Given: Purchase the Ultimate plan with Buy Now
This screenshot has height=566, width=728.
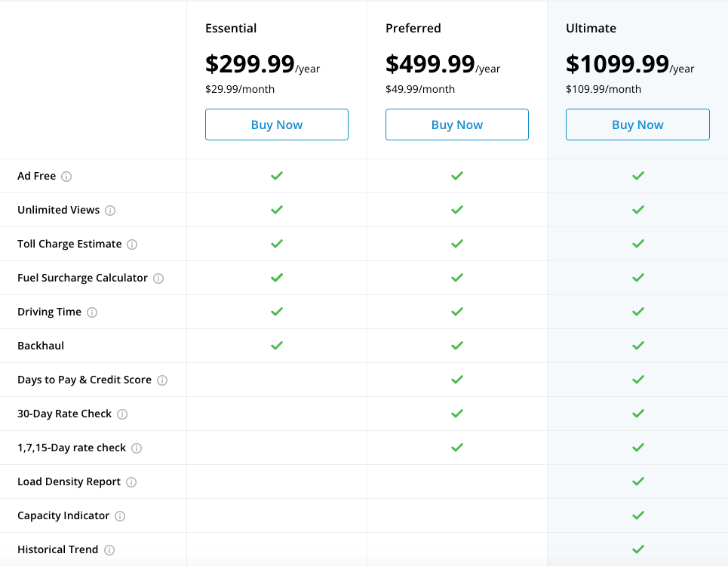Looking at the screenshot, I should [637, 125].
